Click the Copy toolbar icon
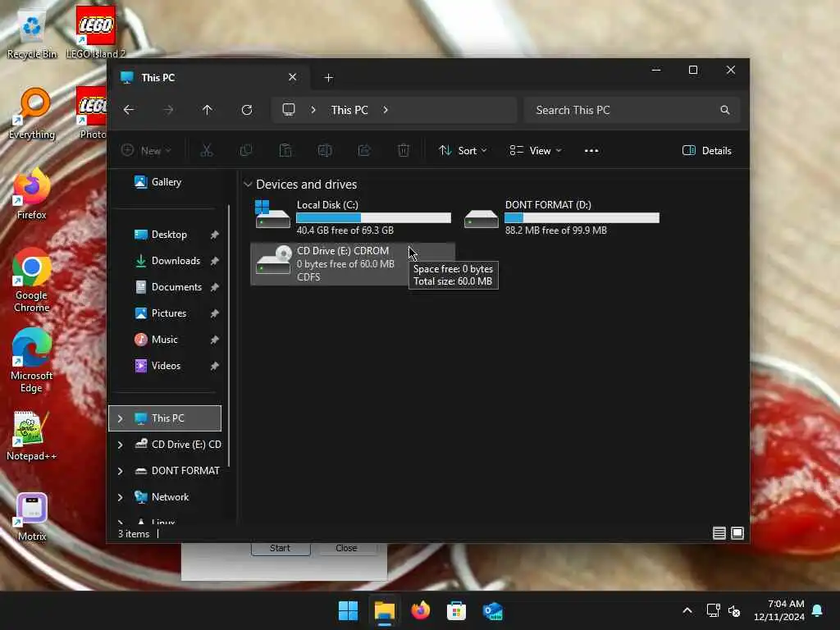The height and width of the screenshot is (630, 840). coord(246,151)
